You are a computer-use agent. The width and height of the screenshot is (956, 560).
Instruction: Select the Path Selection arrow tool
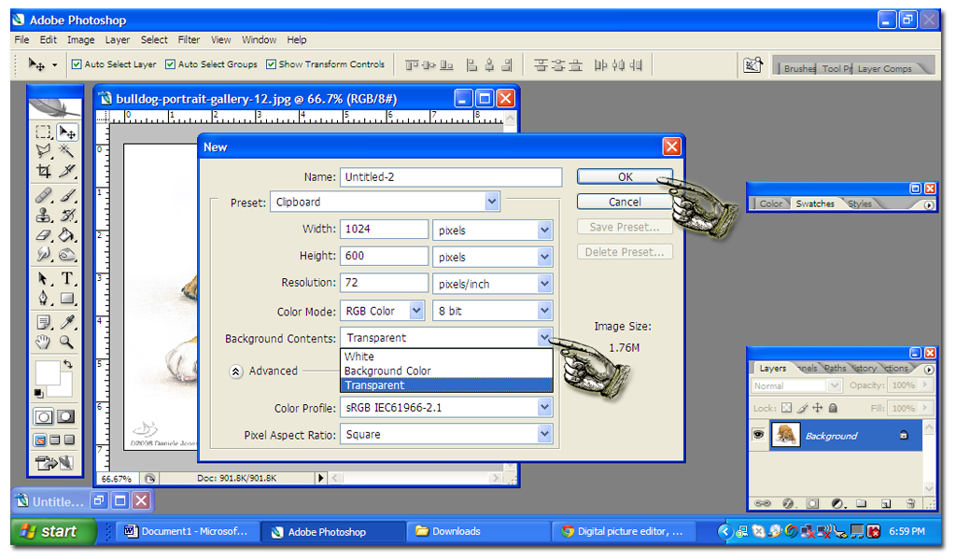coord(43,278)
